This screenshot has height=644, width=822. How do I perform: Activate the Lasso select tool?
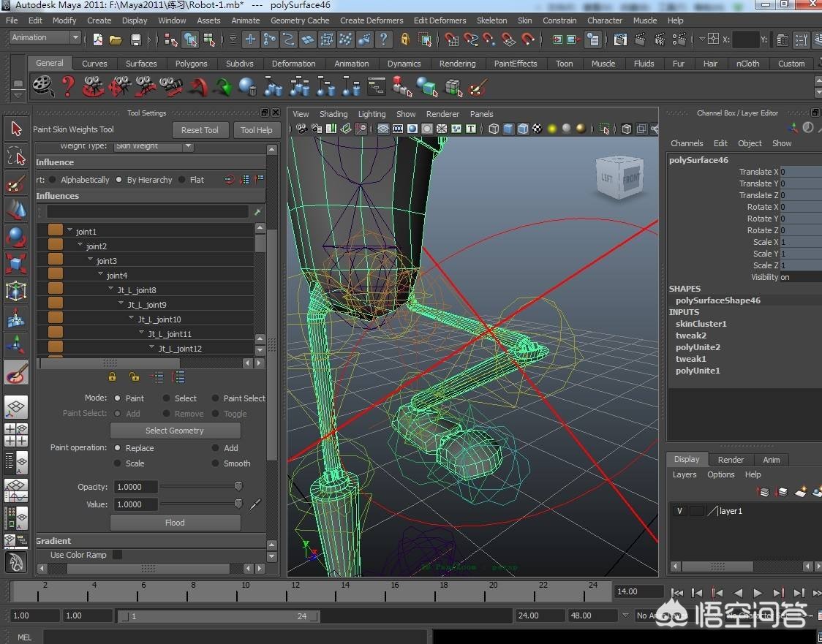(16, 156)
